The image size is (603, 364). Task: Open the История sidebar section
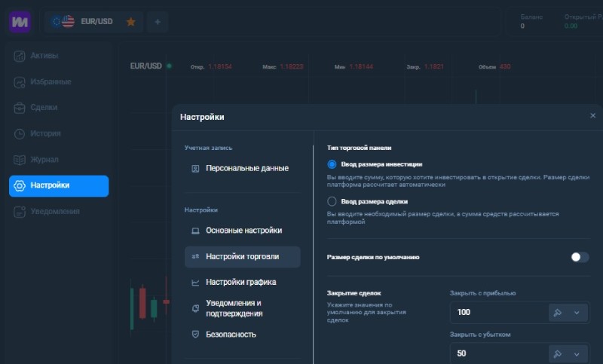(x=45, y=133)
